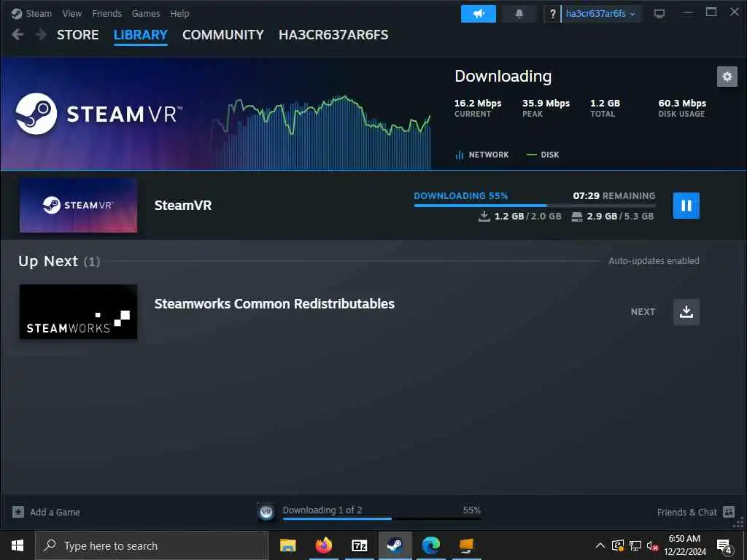Viewport: 747px width, 560px height.
Task: Click the download size icon beside 1.2 GB
Action: (x=484, y=216)
